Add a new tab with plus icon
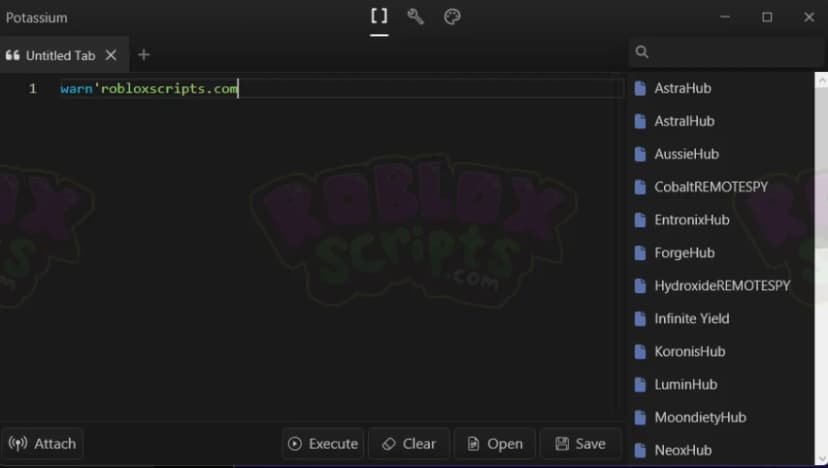Screen dimensions: 828x468 point(144,54)
